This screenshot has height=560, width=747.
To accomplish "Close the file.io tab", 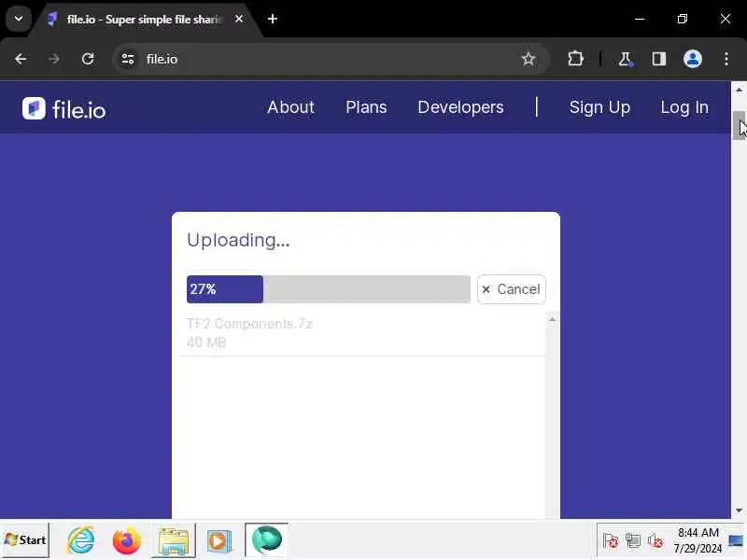I will pyautogui.click(x=239, y=19).
